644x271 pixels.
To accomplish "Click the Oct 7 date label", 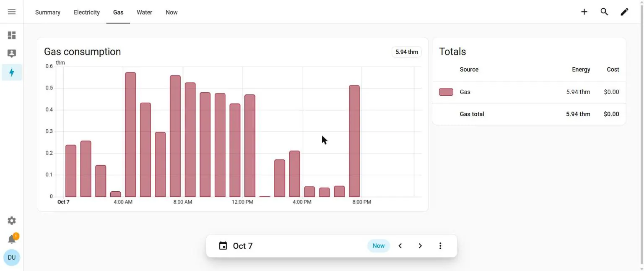I will pos(243,246).
